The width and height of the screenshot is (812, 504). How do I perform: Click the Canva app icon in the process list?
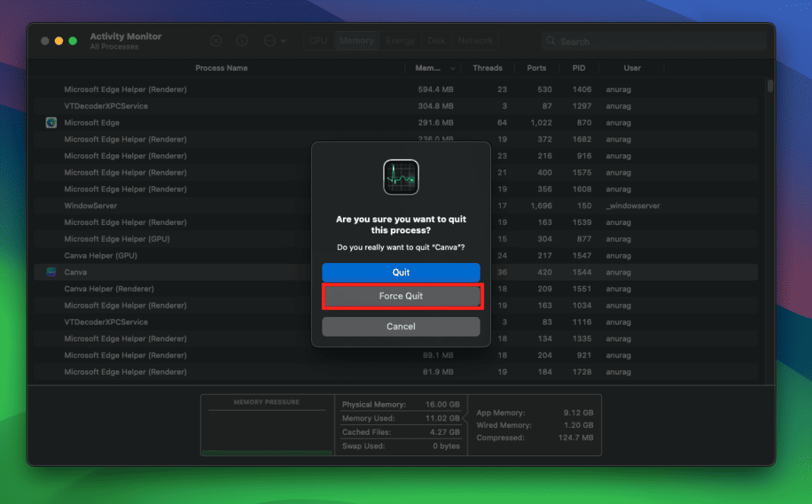pos(50,272)
